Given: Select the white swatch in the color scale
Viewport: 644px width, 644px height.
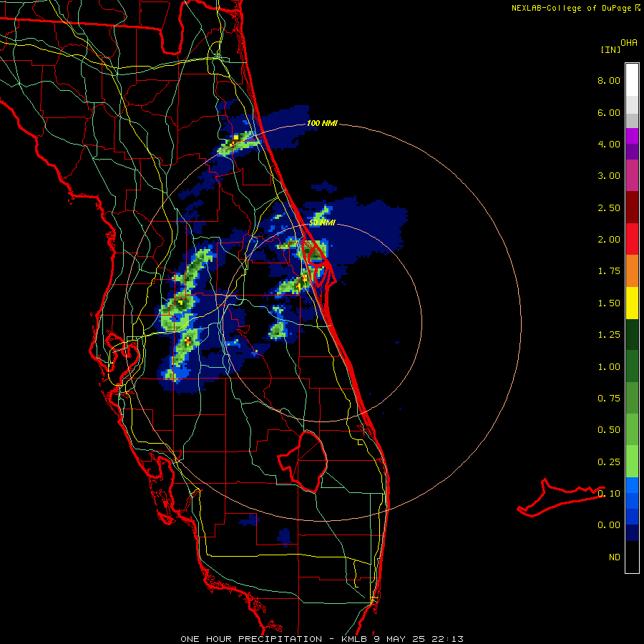Looking at the screenshot, I should [x=632, y=80].
